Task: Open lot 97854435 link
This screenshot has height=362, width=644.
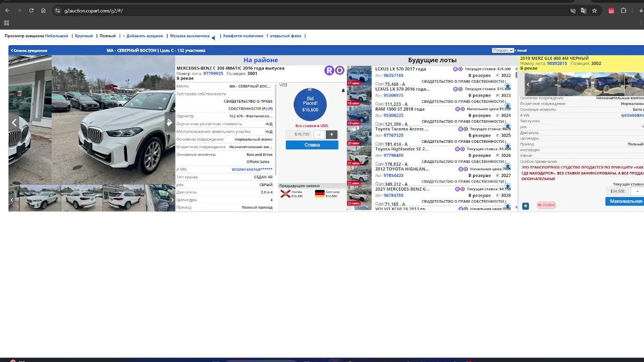Action: 393,175
